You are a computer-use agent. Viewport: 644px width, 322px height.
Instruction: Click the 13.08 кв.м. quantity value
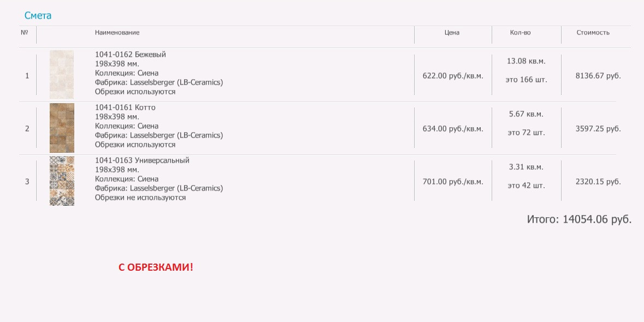pos(526,61)
